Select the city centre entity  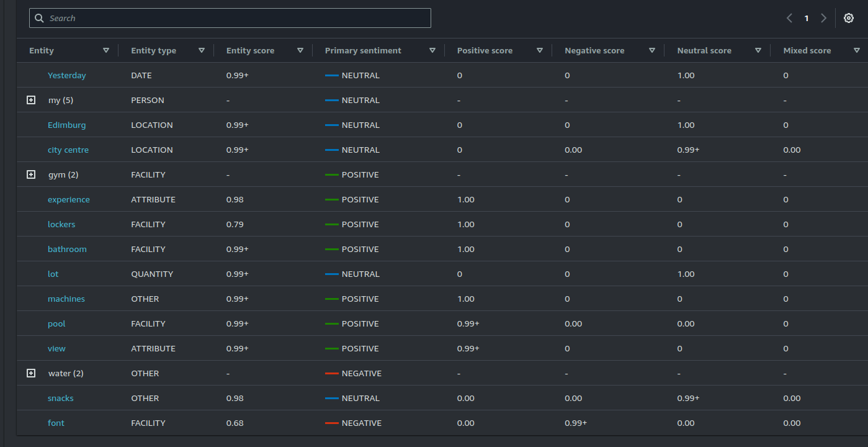[68, 150]
